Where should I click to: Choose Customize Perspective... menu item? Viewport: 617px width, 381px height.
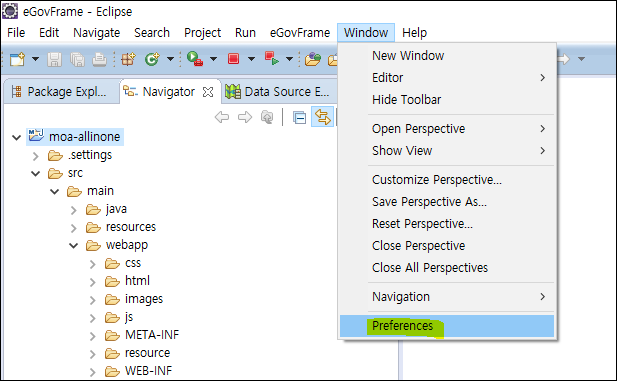[447, 180]
